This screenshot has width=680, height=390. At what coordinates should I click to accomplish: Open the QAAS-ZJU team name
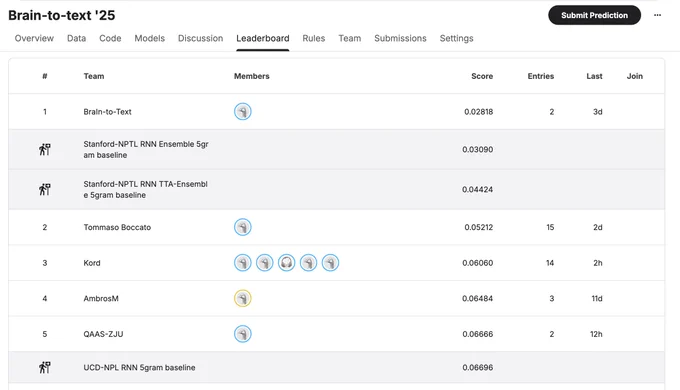tap(103, 334)
